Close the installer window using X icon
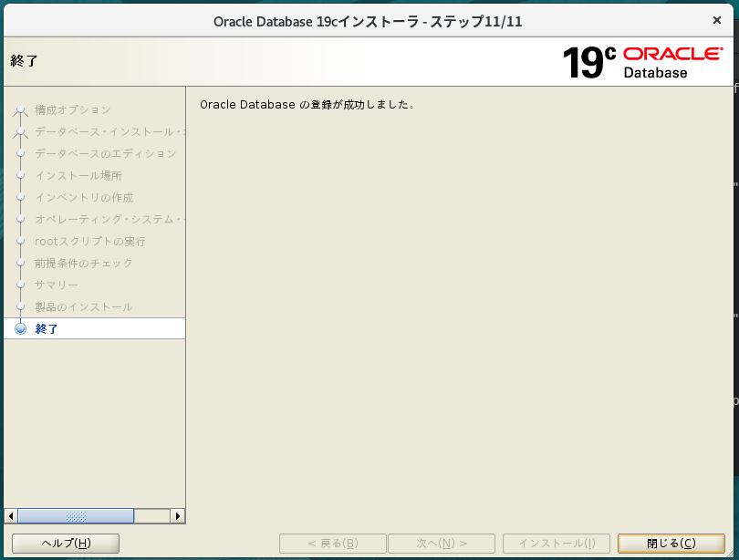 click(x=717, y=20)
